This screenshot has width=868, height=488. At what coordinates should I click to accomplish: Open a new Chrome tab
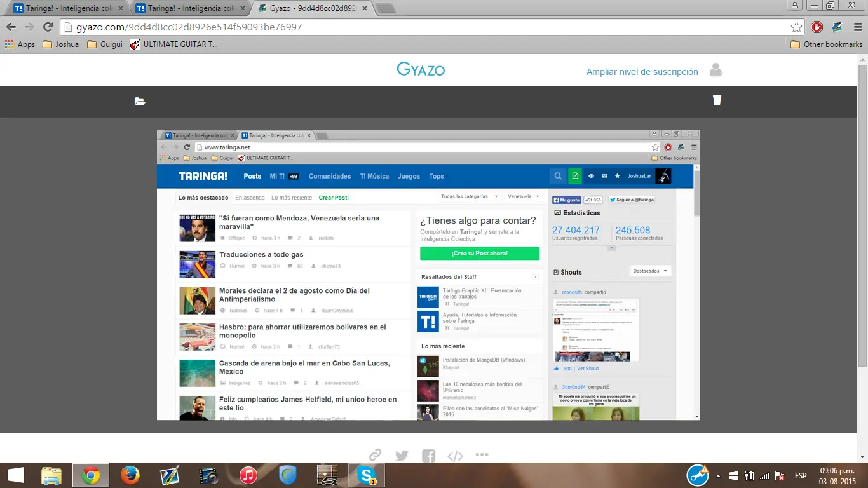[x=386, y=9]
